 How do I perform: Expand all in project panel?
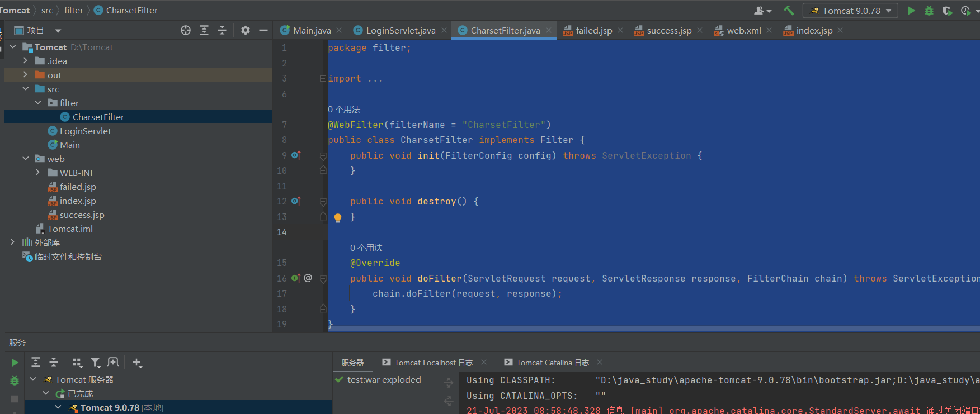(x=204, y=30)
